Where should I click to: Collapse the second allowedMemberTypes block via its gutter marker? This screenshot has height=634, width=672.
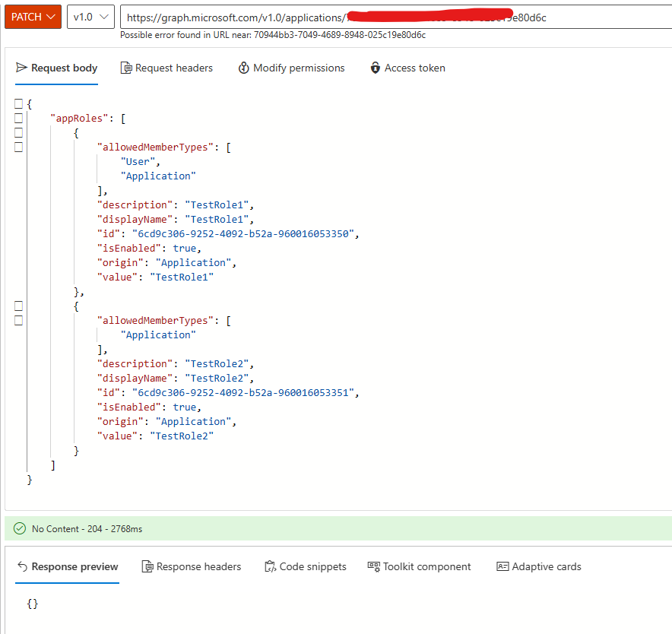pos(19,320)
